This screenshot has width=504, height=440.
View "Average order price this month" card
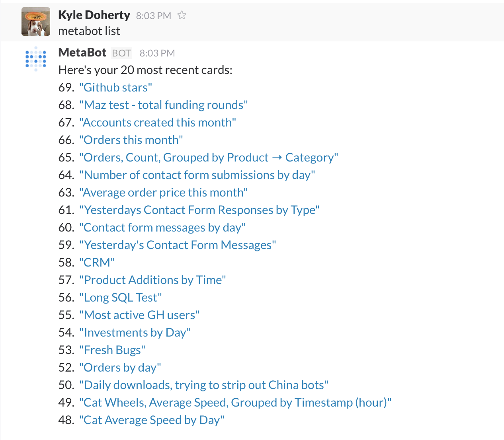(163, 193)
